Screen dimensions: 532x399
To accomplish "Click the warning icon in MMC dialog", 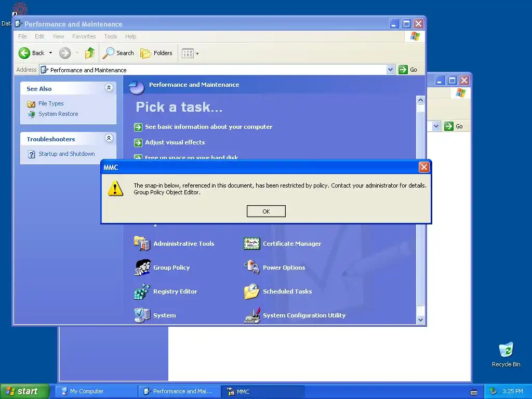I will (x=115, y=188).
